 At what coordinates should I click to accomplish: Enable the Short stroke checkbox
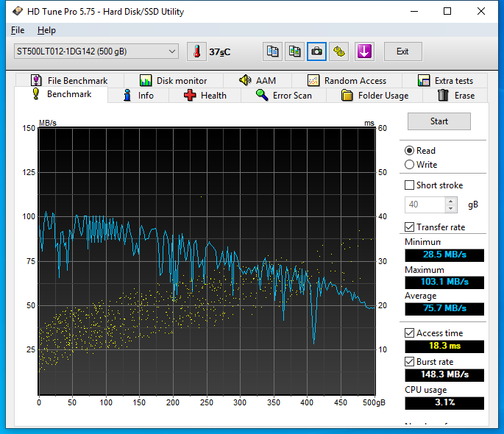tap(410, 185)
